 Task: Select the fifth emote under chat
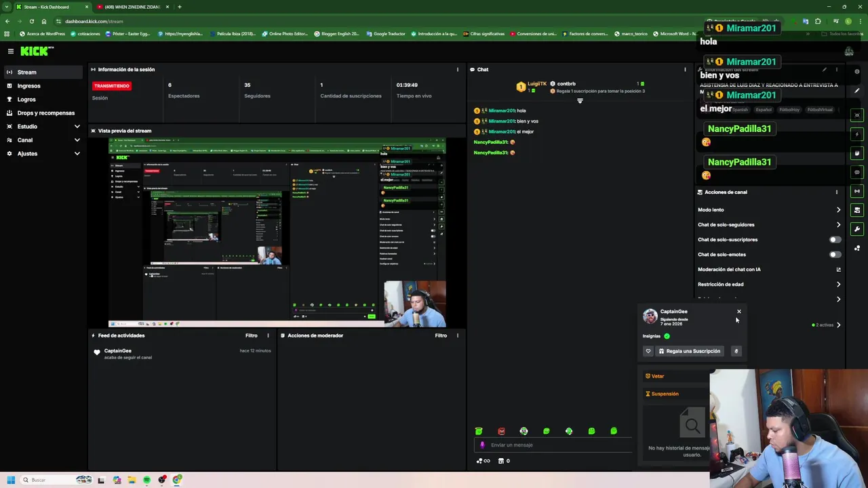tap(569, 431)
